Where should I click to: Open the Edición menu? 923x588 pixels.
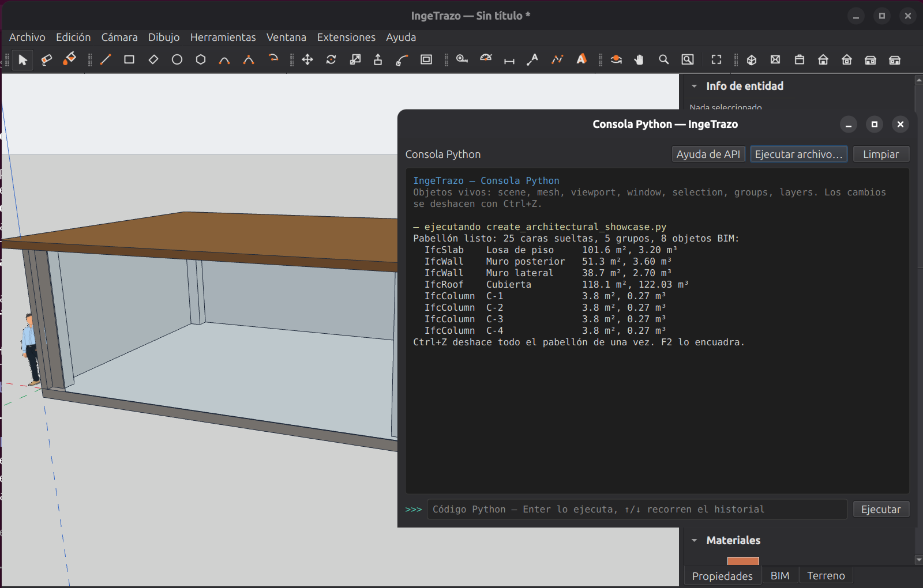[73, 37]
